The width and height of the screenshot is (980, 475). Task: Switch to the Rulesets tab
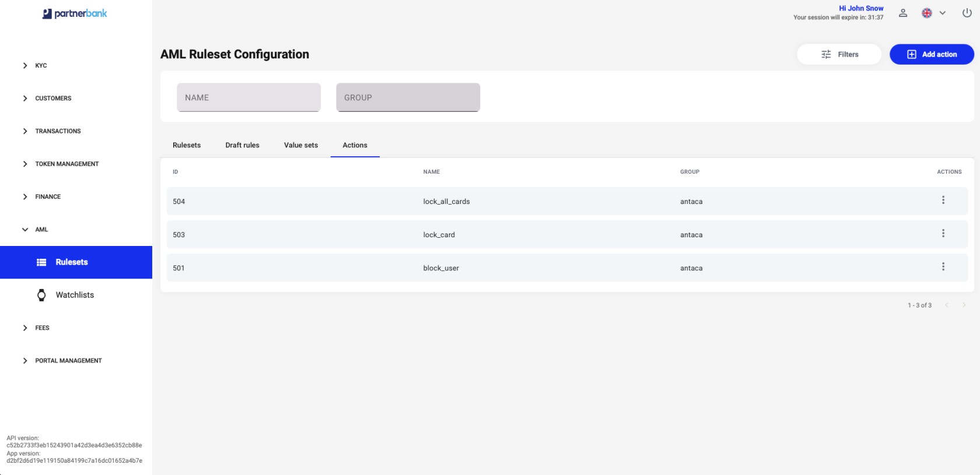coord(187,145)
